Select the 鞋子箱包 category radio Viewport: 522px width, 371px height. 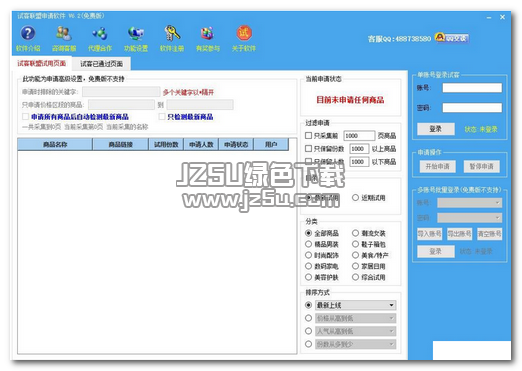click(x=355, y=244)
